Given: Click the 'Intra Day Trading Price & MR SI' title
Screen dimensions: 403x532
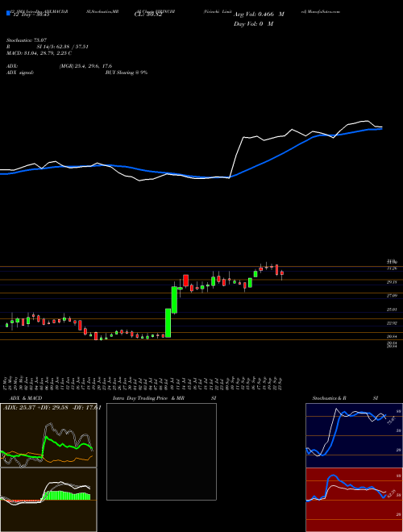Looking at the screenshot, I should pyautogui.click(x=164, y=398).
